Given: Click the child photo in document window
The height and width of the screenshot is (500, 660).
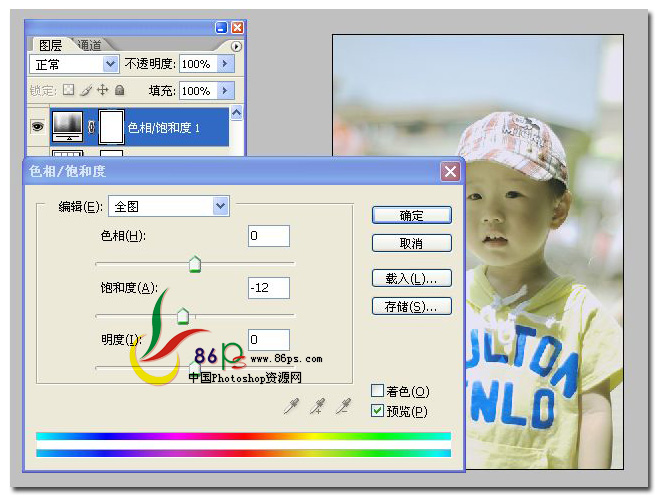Looking at the screenshot, I should pyautogui.click(x=478, y=251).
